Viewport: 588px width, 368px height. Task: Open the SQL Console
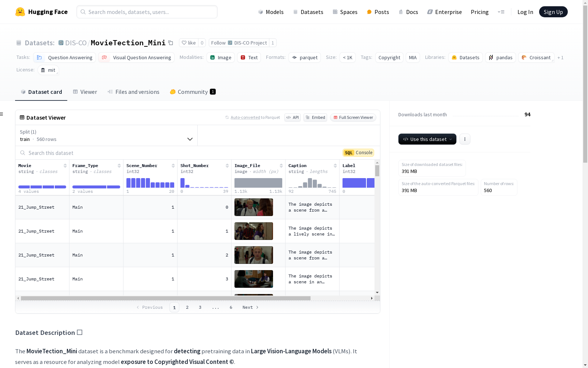[358, 153]
